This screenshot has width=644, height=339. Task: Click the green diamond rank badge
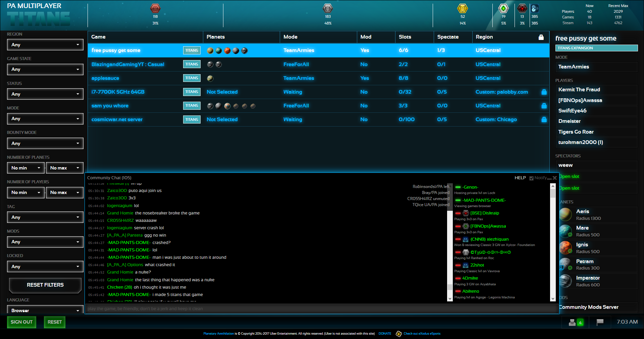[503, 8]
